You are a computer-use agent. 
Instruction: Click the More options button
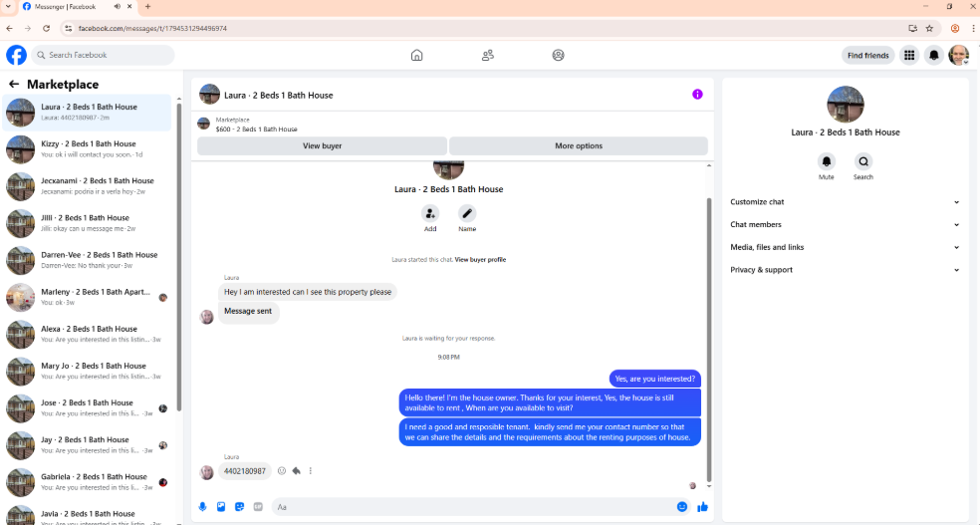[578, 145]
